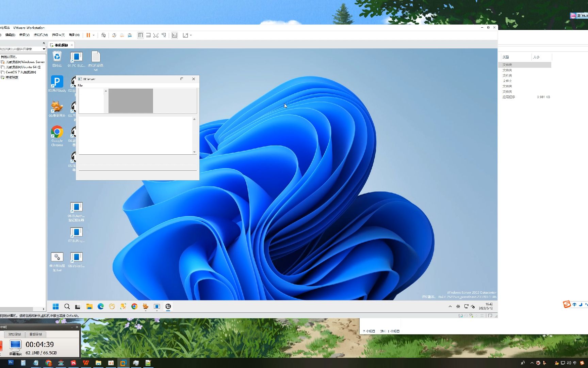This screenshot has width=588, height=368.
Task: Launch Google Chrome from guest desktop
Action: coord(57,136)
